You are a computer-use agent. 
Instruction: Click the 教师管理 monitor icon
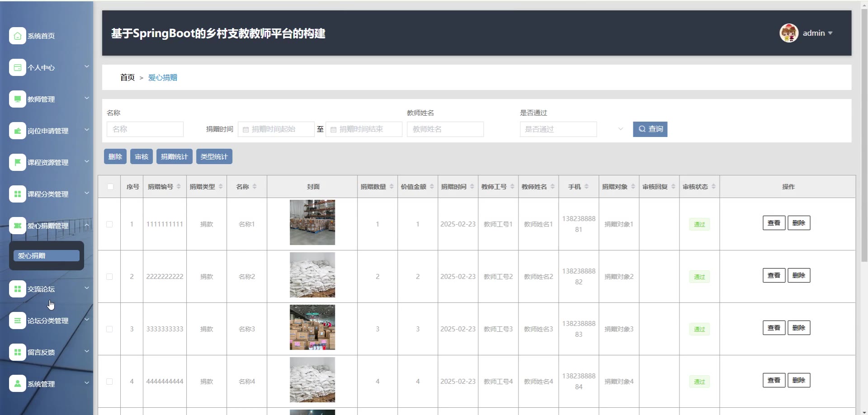tap(17, 99)
